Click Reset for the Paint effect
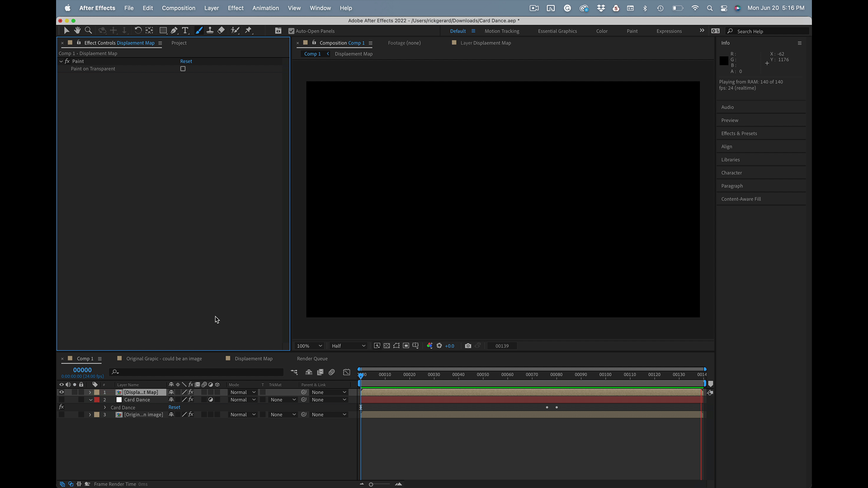 [186, 61]
